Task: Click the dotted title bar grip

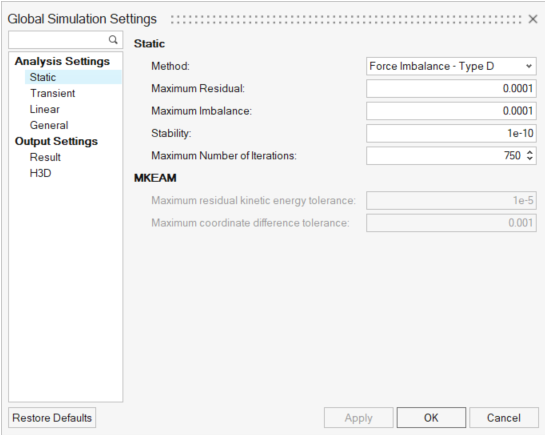Action: 346,19
